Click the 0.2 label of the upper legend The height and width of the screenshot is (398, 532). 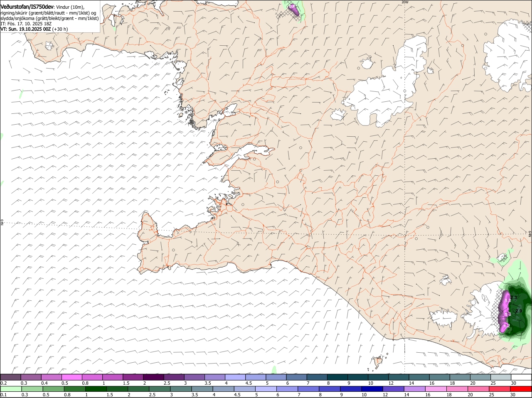3,383
